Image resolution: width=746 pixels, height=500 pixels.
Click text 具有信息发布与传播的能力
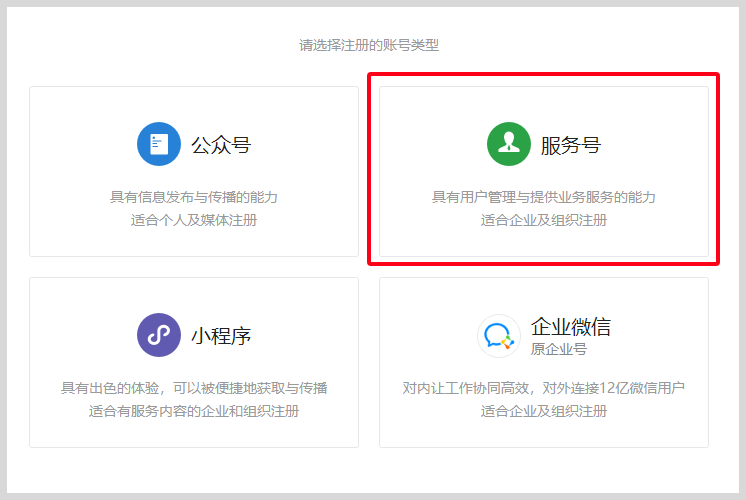[194, 197]
